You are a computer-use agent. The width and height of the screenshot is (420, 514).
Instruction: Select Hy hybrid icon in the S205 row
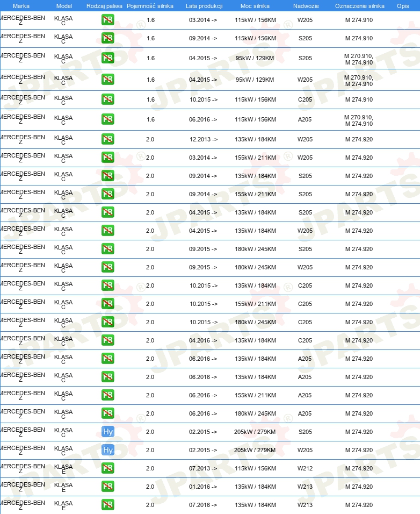coord(108,432)
